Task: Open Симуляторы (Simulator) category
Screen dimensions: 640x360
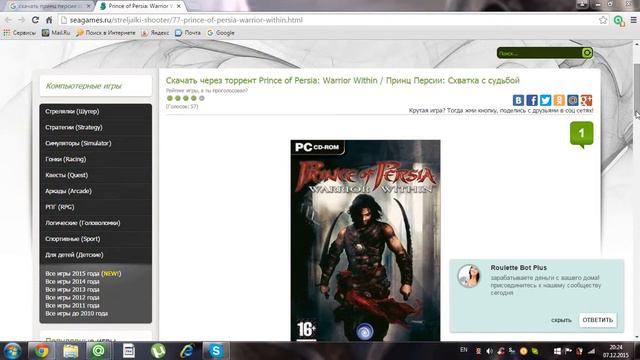Action: (x=78, y=143)
